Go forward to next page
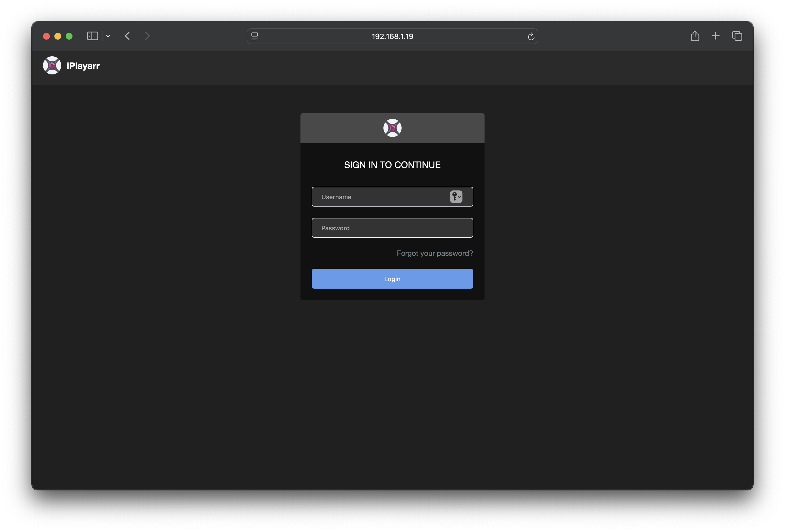785x532 pixels. (x=147, y=36)
